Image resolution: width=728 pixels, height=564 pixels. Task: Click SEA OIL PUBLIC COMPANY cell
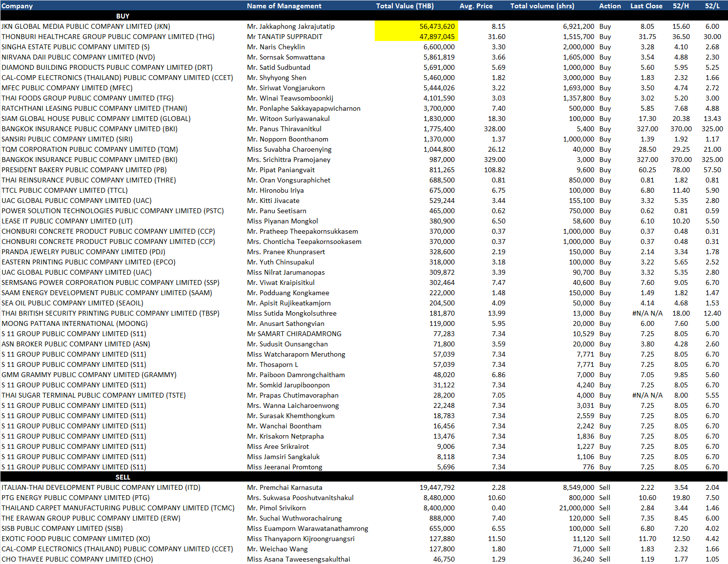72,303
